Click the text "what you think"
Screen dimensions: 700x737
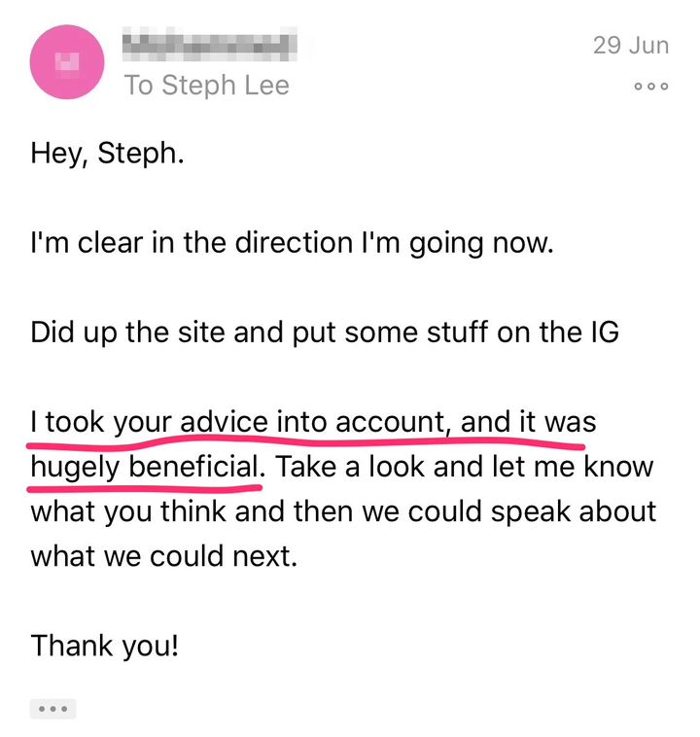click(116, 511)
